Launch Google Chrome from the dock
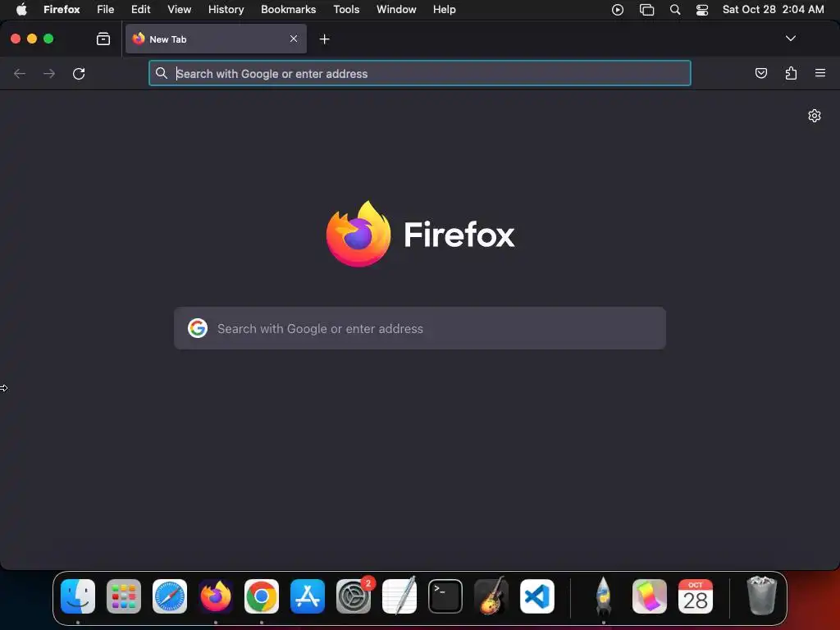 (x=262, y=596)
